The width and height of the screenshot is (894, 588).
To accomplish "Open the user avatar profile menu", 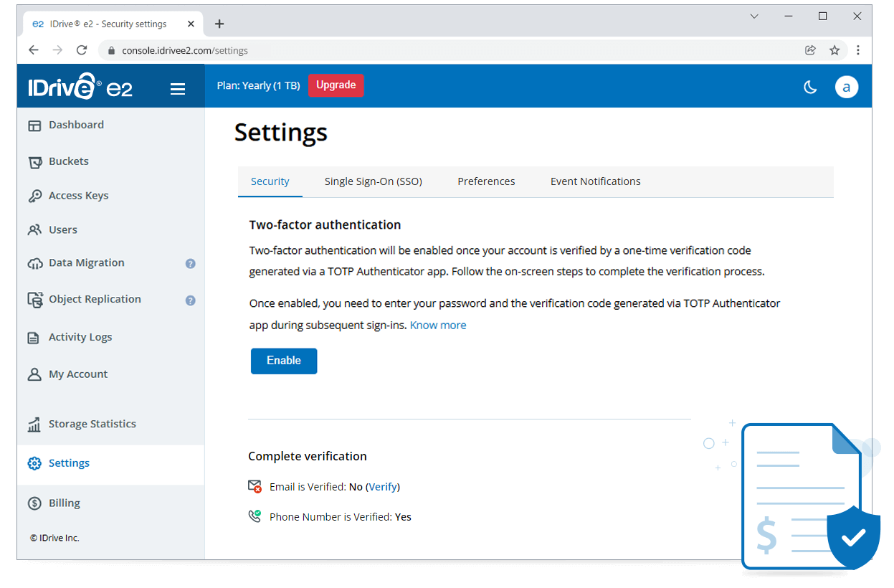I will [x=846, y=87].
